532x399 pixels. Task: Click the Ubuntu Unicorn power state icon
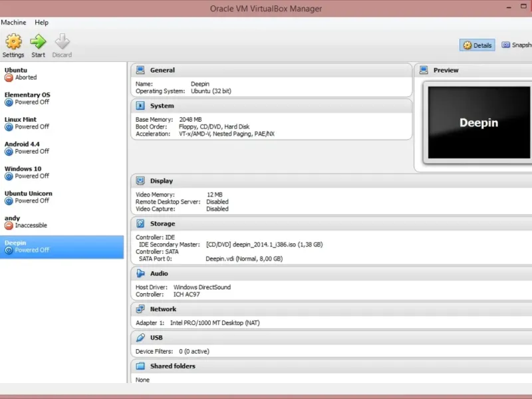(9, 201)
